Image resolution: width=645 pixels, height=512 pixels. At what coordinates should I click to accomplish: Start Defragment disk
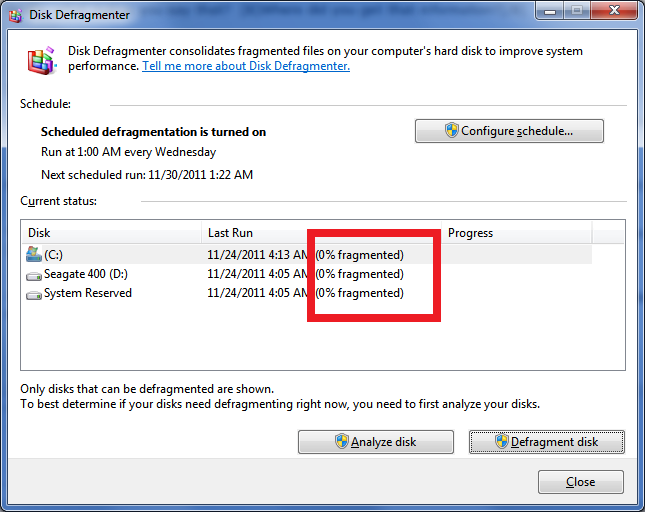click(547, 442)
